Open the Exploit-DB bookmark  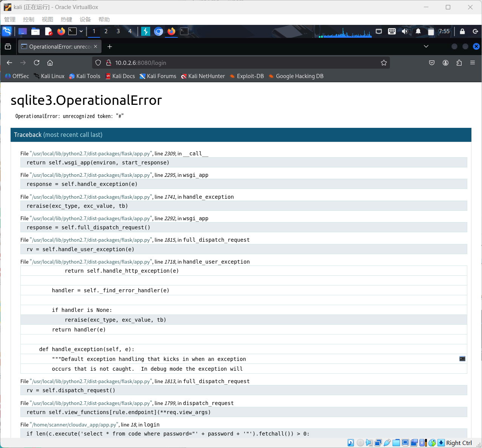(246, 76)
